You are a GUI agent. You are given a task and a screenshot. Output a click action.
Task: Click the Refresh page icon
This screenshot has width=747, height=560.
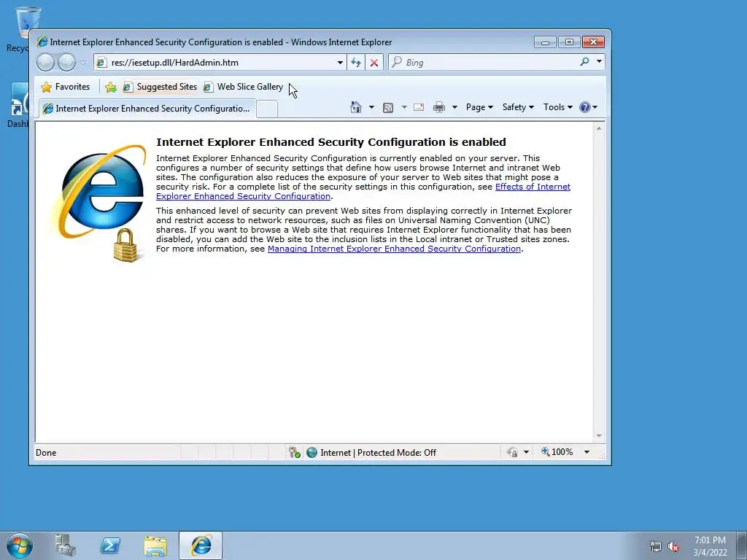click(x=356, y=63)
